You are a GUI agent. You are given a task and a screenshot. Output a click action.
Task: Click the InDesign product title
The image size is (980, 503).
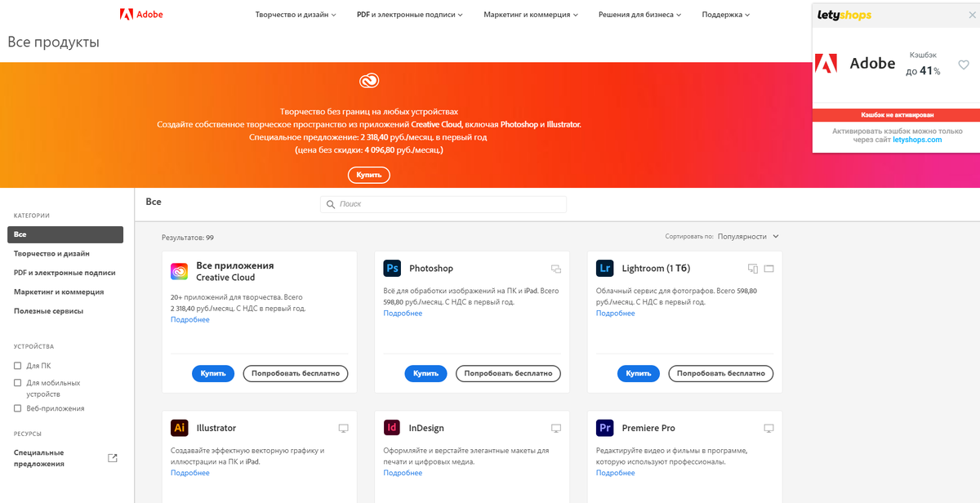click(x=426, y=428)
